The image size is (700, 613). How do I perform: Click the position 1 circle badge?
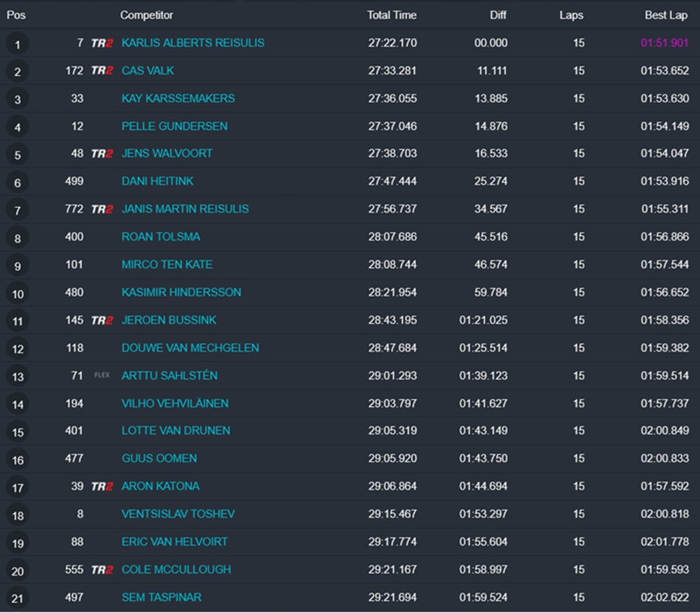point(17,45)
